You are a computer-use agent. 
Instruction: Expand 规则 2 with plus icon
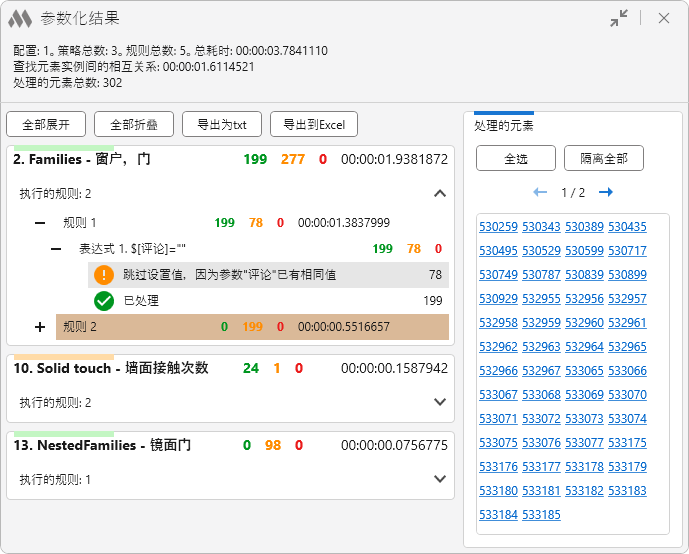click(40, 326)
